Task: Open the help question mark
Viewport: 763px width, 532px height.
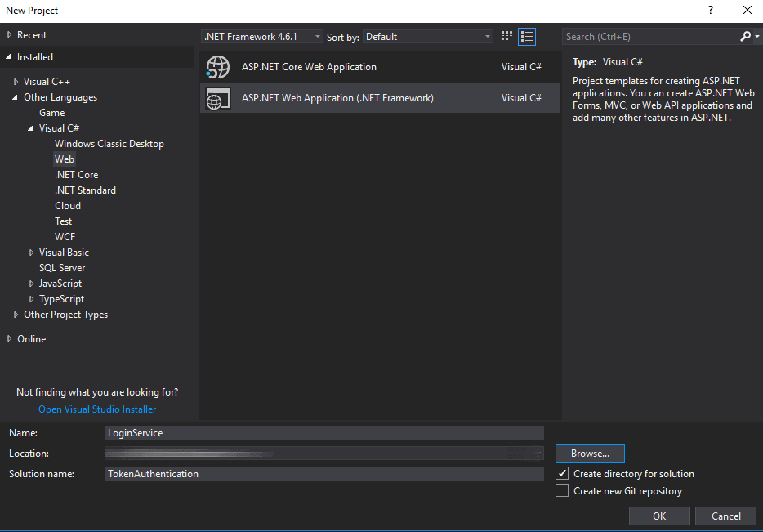Action: pos(711,11)
